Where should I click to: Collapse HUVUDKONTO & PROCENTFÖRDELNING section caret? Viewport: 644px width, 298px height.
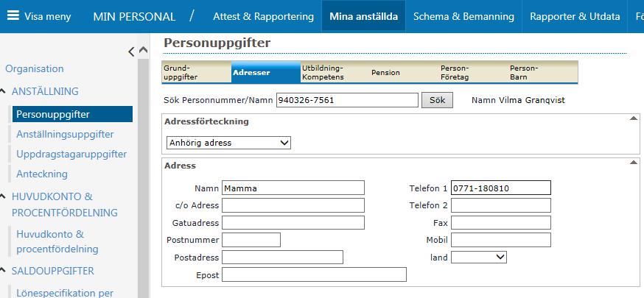click(3, 196)
